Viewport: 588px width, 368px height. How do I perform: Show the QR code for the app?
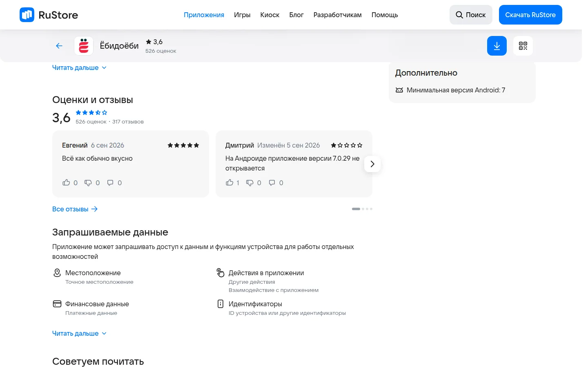pos(523,46)
